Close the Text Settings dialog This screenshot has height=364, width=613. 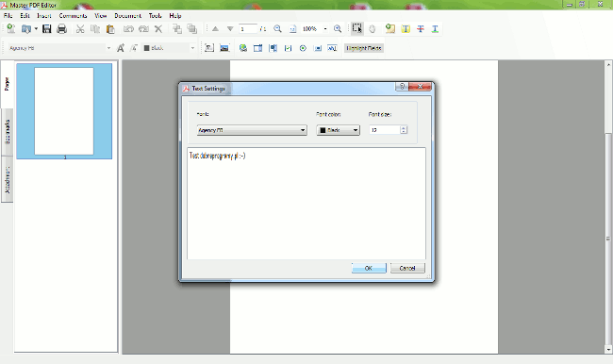tap(421, 87)
